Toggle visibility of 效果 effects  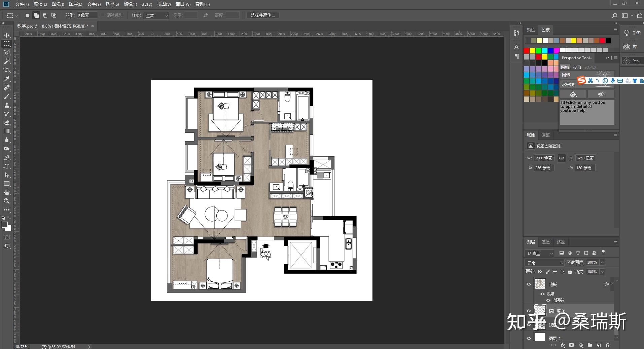click(542, 294)
